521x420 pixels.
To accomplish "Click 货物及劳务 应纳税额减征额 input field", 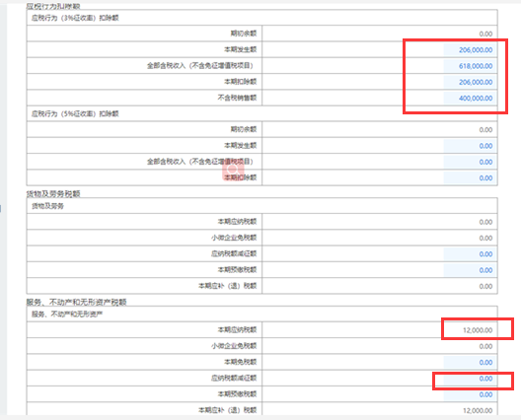I will [x=470, y=254].
